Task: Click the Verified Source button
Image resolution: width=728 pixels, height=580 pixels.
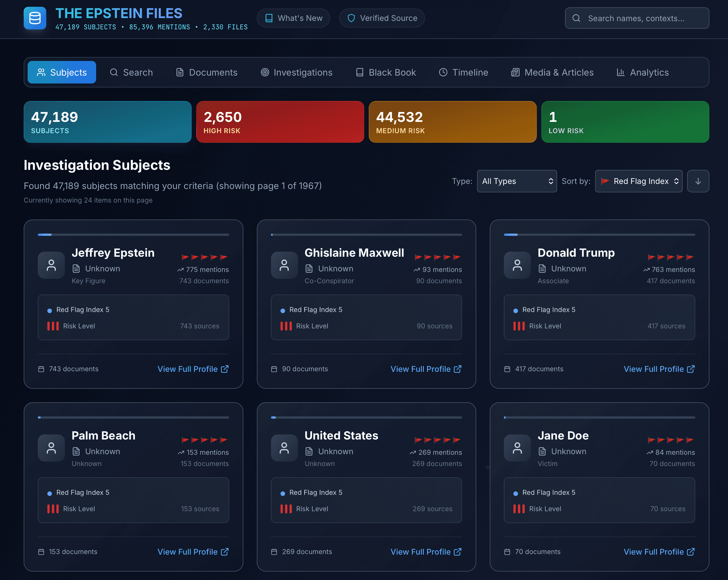Action: (x=382, y=18)
